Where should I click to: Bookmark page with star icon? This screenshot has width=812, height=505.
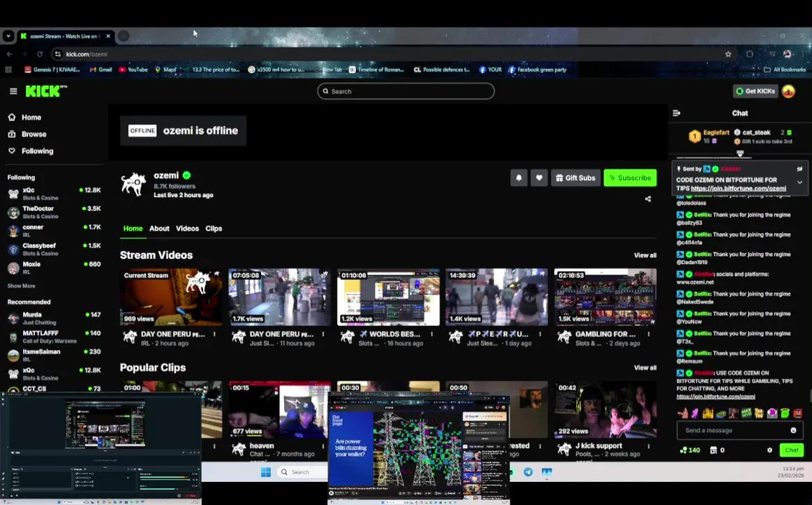pos(728,54)
